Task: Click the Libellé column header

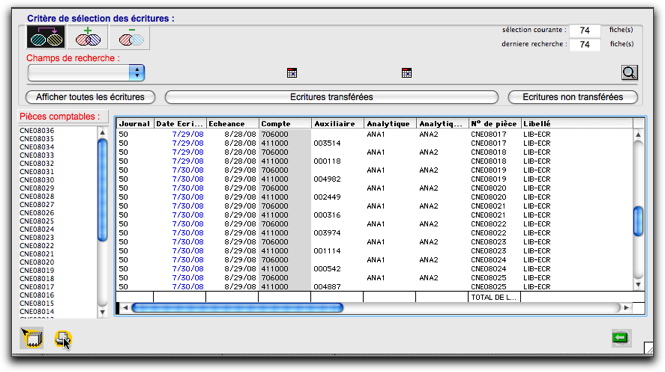Action: [577, 123]
